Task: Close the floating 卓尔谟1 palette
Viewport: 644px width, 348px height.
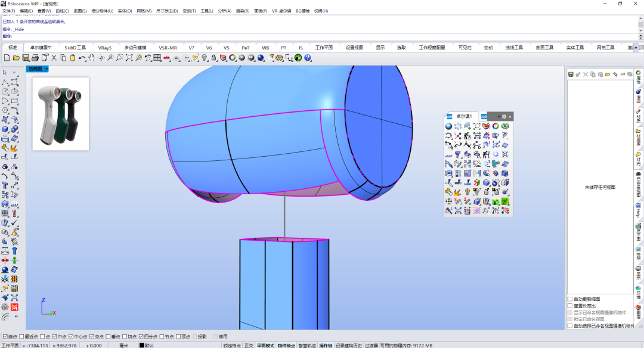Action: [x=510, y=117]
